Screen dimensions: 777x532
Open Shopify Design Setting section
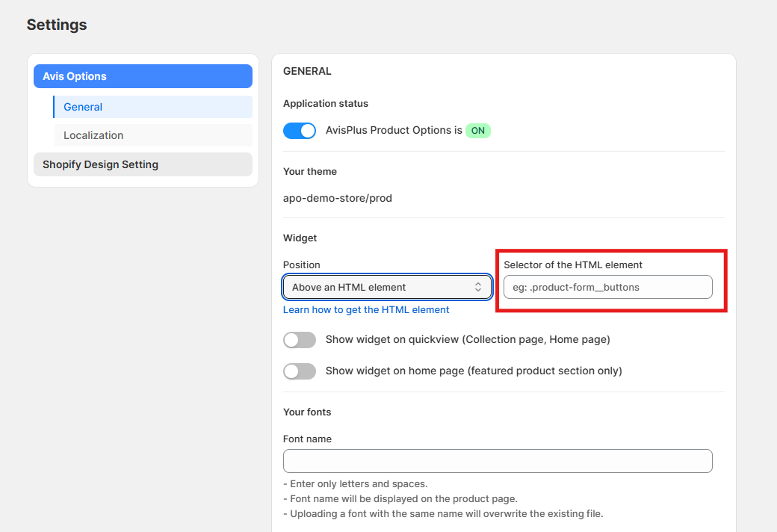point(143,164)
